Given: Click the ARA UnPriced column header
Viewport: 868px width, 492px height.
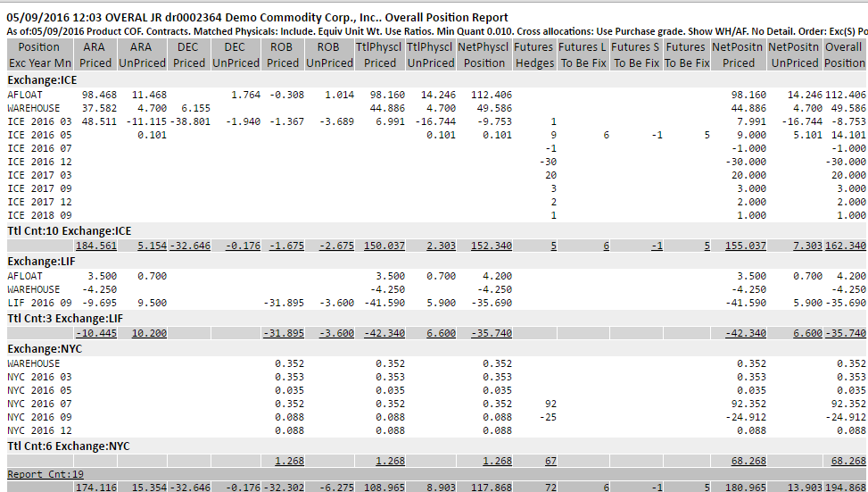Looking at the screenshot, I should [142, 54].
